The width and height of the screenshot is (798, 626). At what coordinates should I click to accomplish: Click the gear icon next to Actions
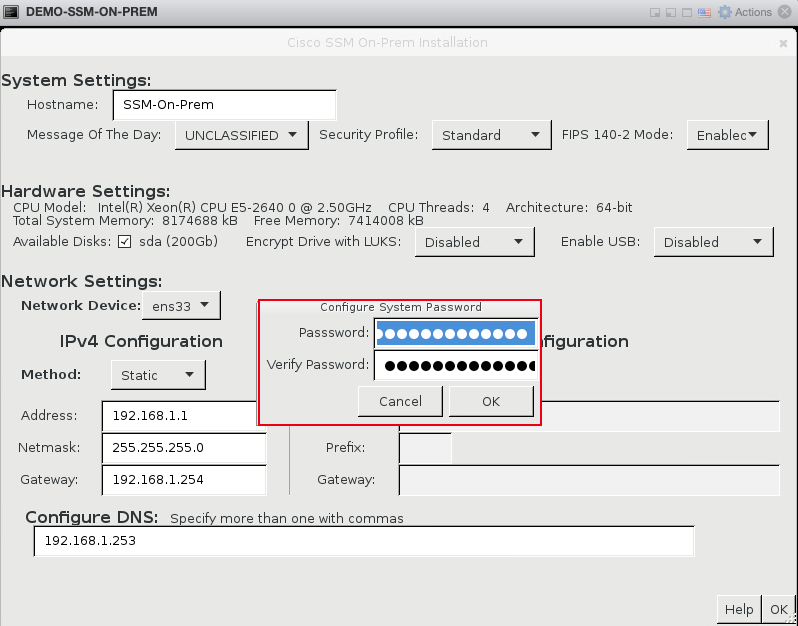724,12
